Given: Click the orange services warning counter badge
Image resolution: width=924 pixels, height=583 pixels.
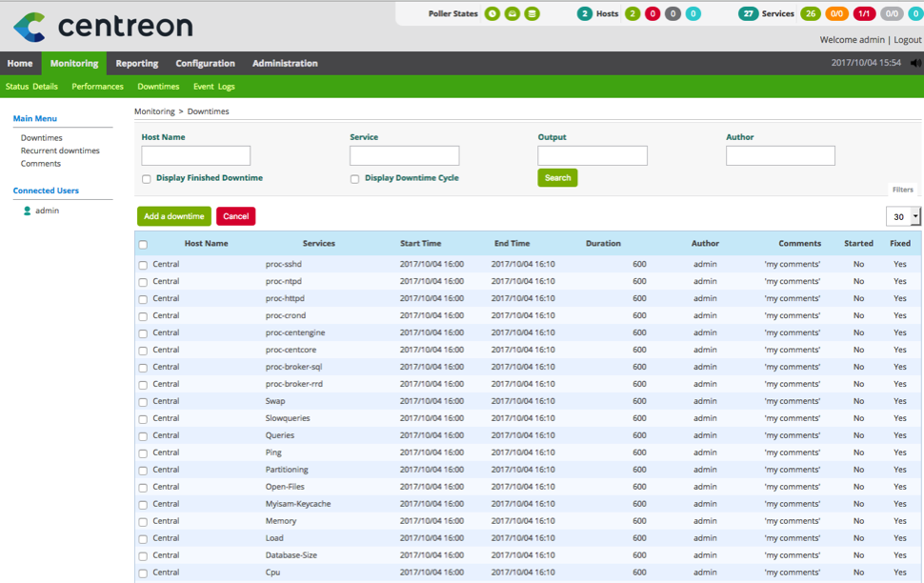Looking at the screenshot, I should (837, 13).
